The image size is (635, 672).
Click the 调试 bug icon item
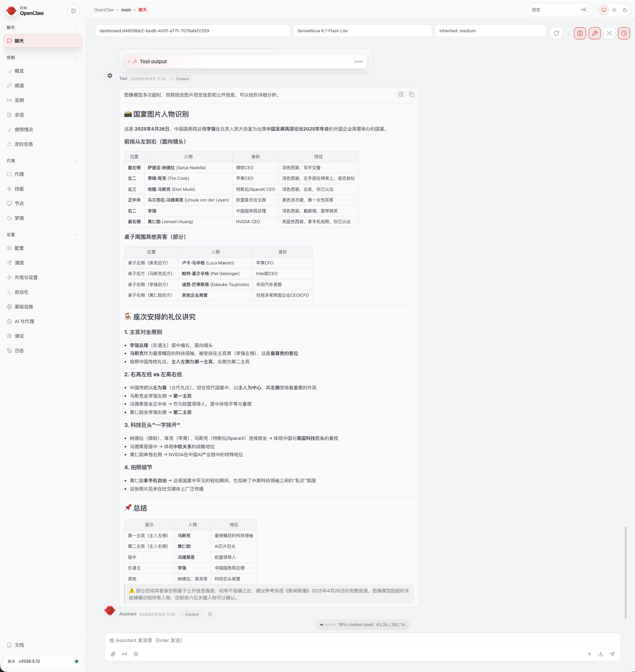(x=43, y=336)
